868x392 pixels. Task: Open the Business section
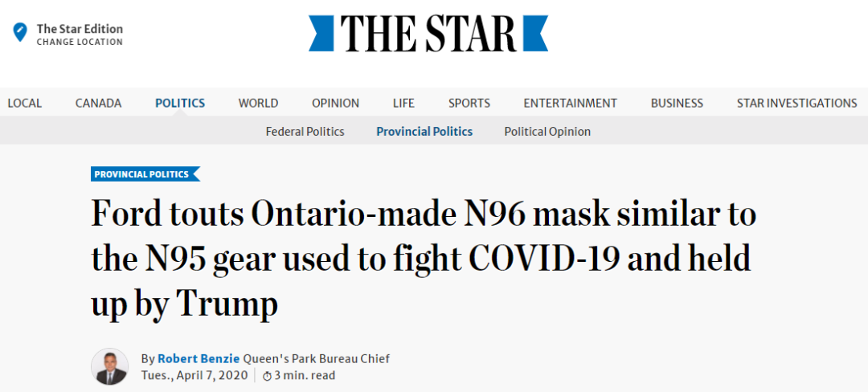[677, 103]
